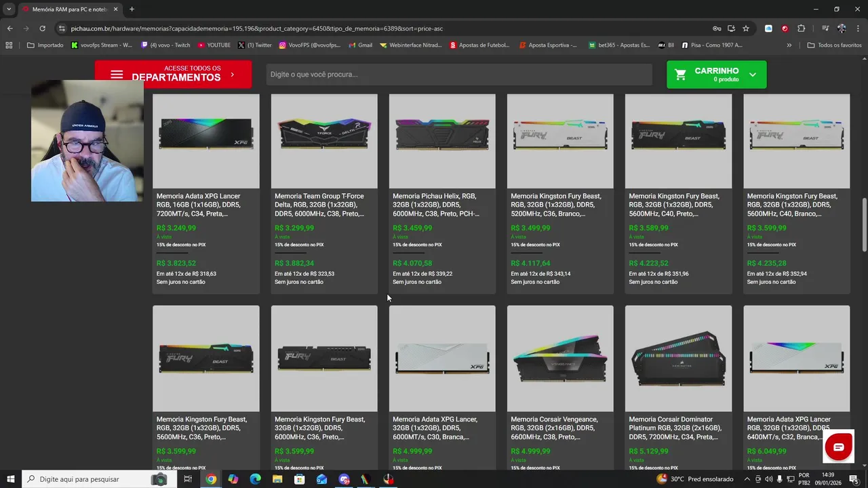Open media control icon
The width and height of the screenshot is (868, 488).
[x=825, y=28]
